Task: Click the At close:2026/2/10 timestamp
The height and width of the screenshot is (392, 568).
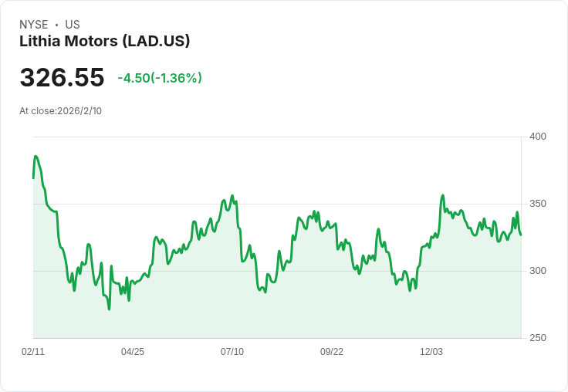Action: 60,110
